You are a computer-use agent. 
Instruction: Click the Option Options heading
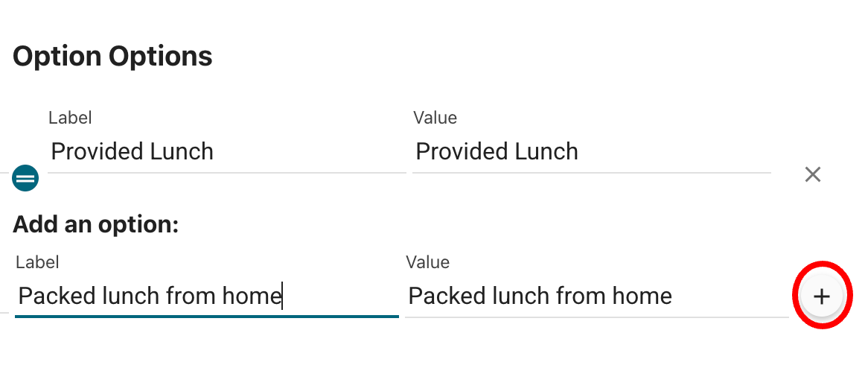click(x=112, y=56)
